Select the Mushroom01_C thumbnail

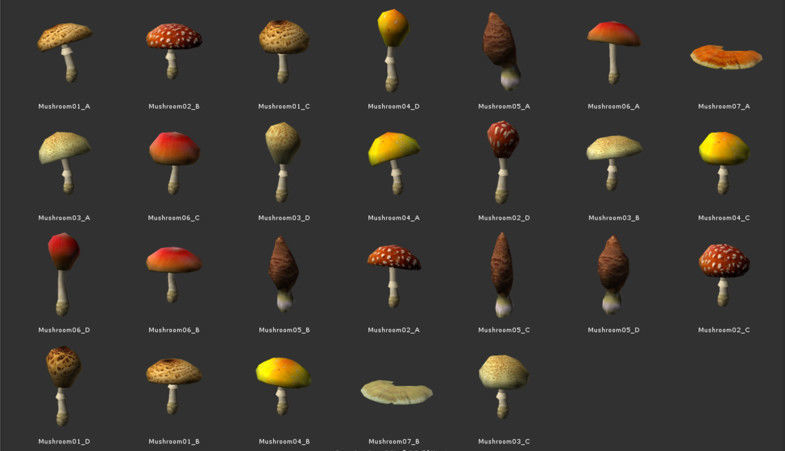point(284,52)
